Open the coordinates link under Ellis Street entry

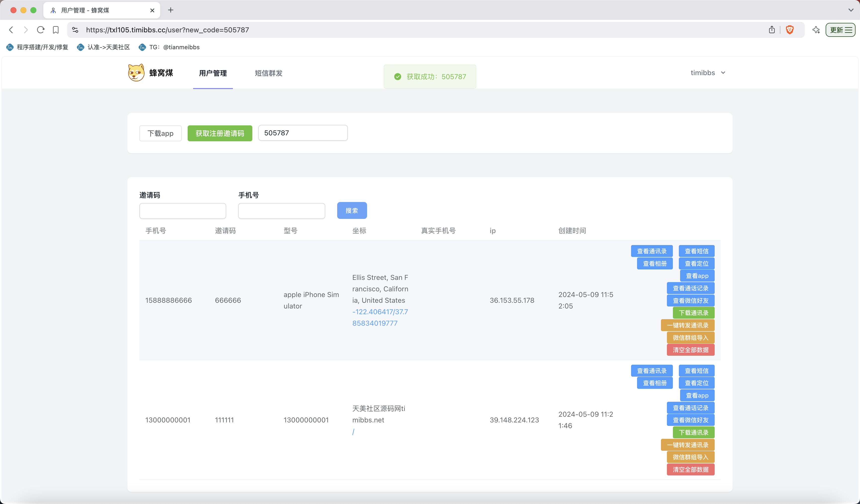click(380, 317)
